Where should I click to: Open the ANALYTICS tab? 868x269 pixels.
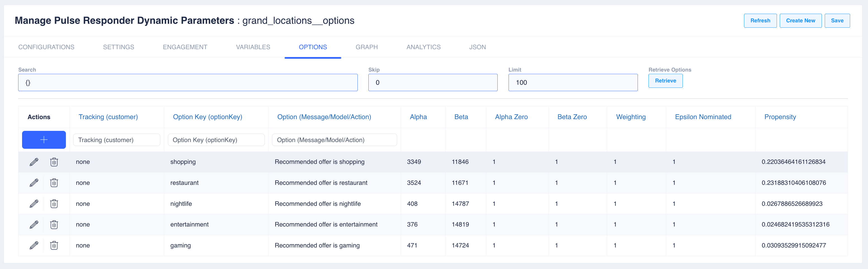[423, 47]
